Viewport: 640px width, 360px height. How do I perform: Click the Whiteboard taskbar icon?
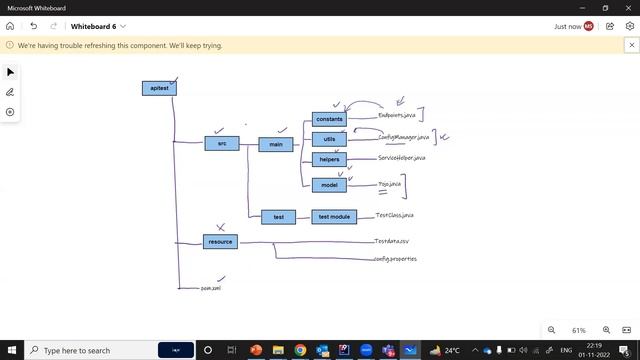(410, 350)
